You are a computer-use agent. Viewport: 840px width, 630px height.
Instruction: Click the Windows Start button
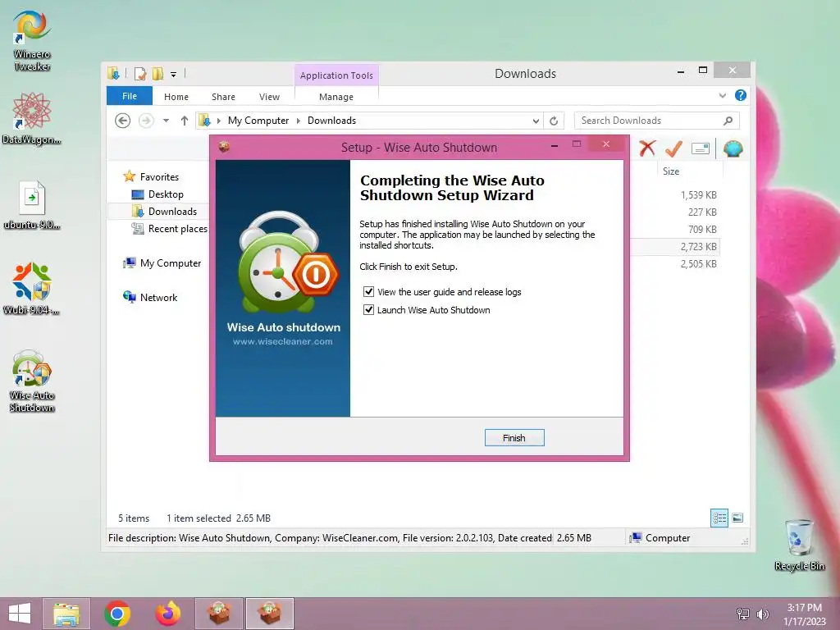(x=20, y=614)
